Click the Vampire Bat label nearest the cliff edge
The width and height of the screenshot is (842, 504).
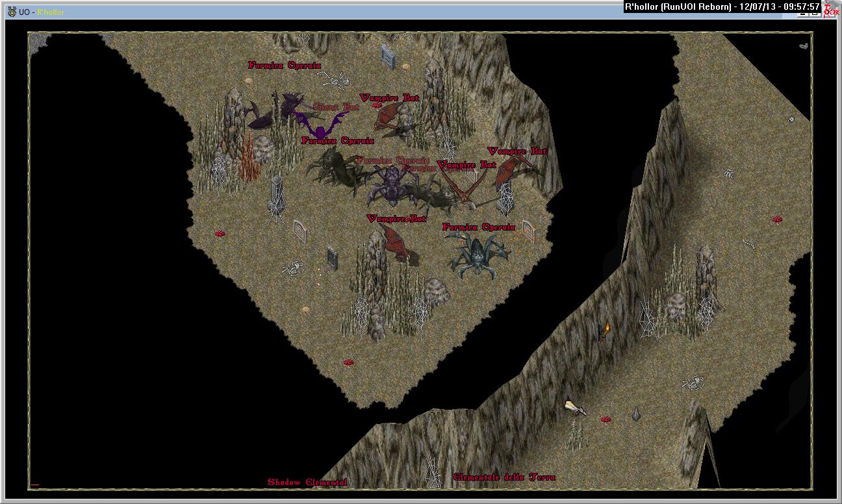(x=517, y=151)
